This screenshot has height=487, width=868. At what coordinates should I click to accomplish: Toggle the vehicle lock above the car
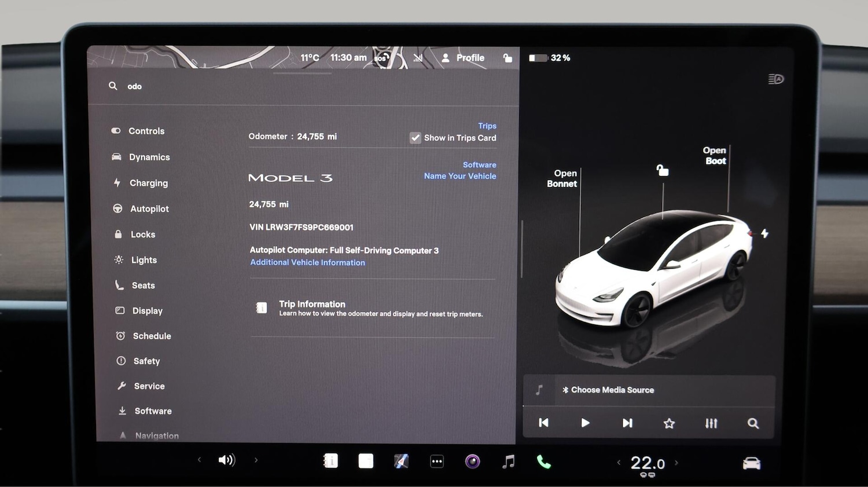[662, 169]
